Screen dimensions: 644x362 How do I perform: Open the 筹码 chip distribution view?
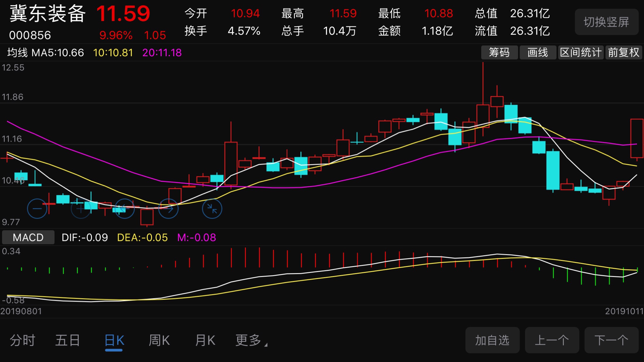[x=499, y=53]
